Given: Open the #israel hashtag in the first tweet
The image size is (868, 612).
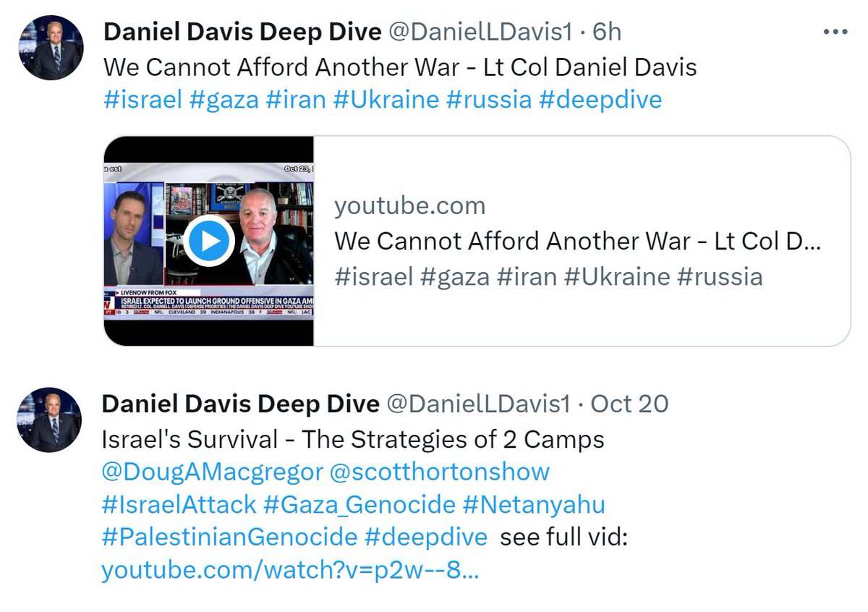Looking at the screenshot, I should [143, 100].
